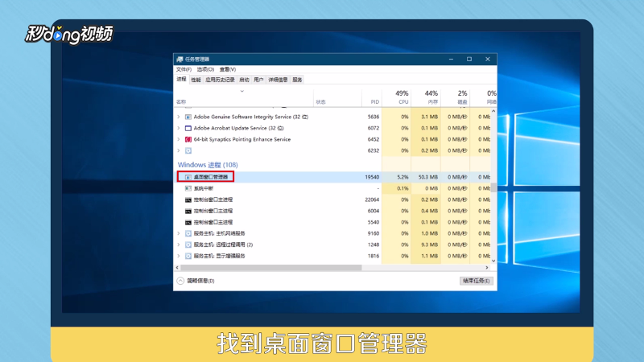The image size is (644, 362).
Task: Expand the 服务主机: 显示增强服务 row
Action: 179,256
